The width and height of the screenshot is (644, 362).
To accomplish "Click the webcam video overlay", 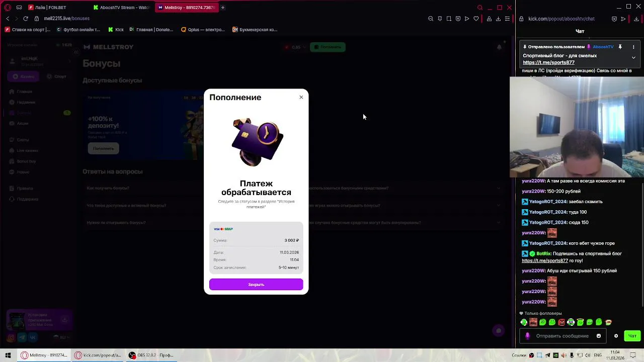I will [x=577, y=127].
